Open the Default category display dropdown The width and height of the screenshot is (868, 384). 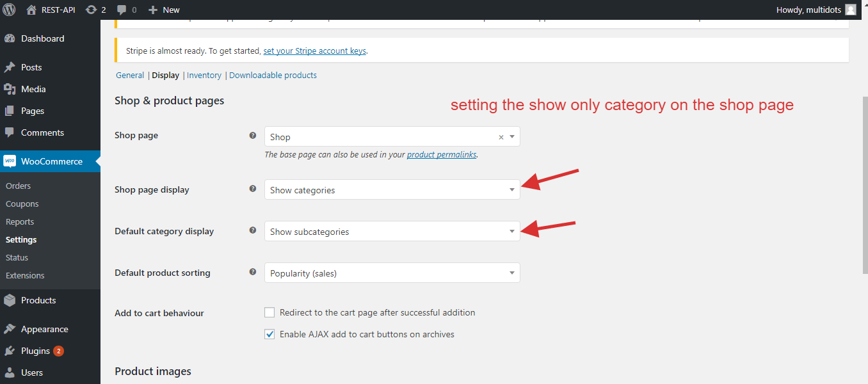click(x=392, y=231)
